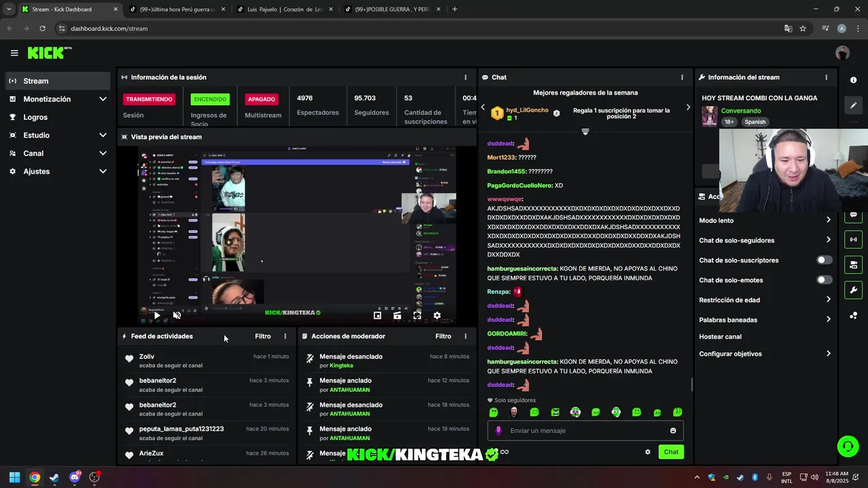Show previous top gifter
The image size is (868, 488).
[x=483, y=107]
